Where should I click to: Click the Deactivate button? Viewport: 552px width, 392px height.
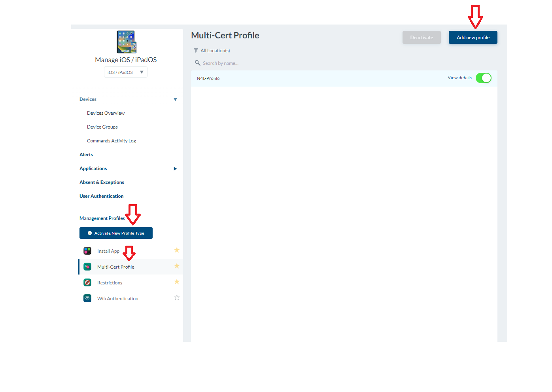422,37
